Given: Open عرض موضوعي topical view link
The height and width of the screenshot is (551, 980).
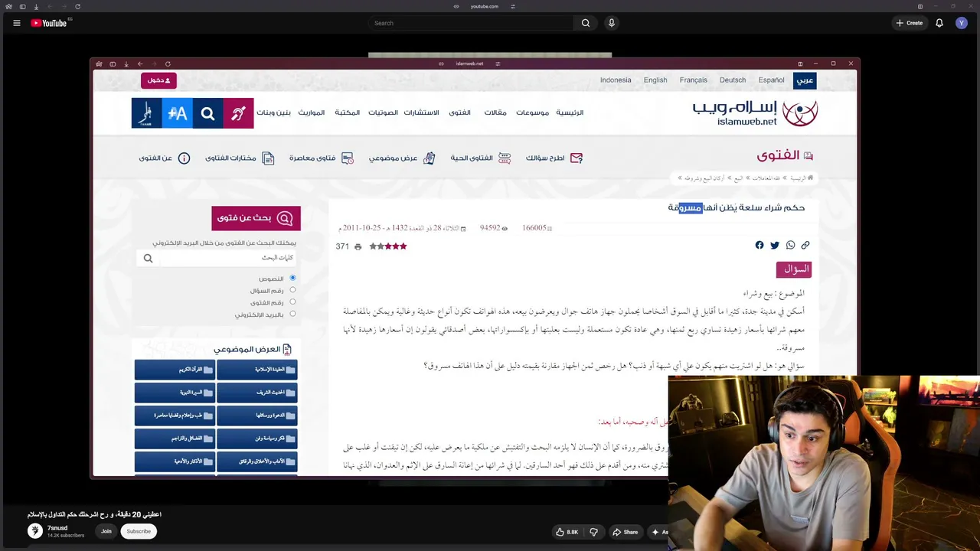Looking at the screenshot, I should click(402, 158).
